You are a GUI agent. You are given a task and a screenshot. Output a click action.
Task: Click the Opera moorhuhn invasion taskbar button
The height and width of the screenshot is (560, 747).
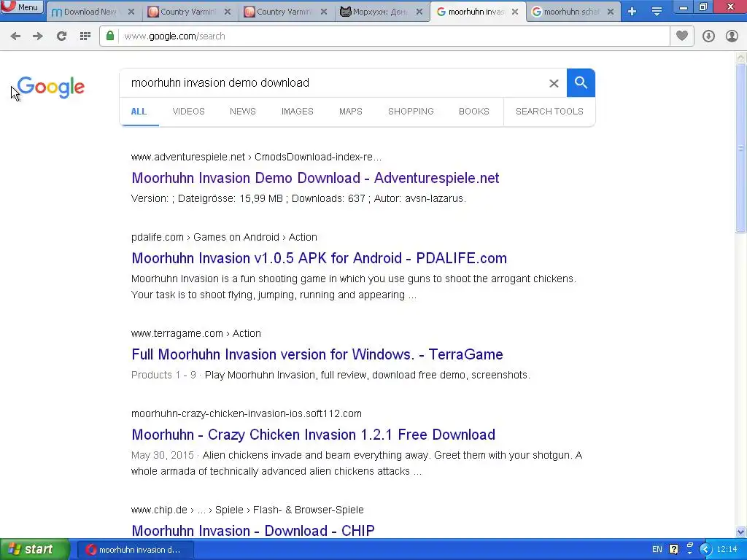point(136,550)
